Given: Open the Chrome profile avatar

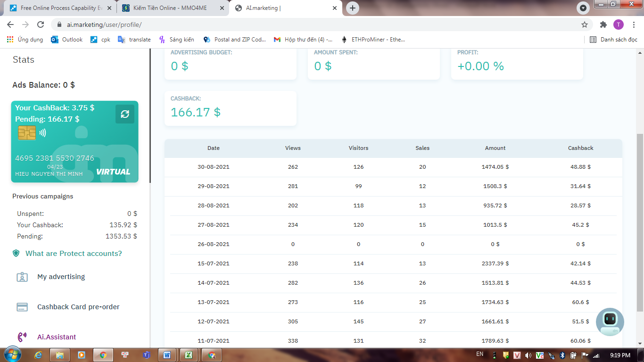Looking at the screenshot, I should pos(619,25).
